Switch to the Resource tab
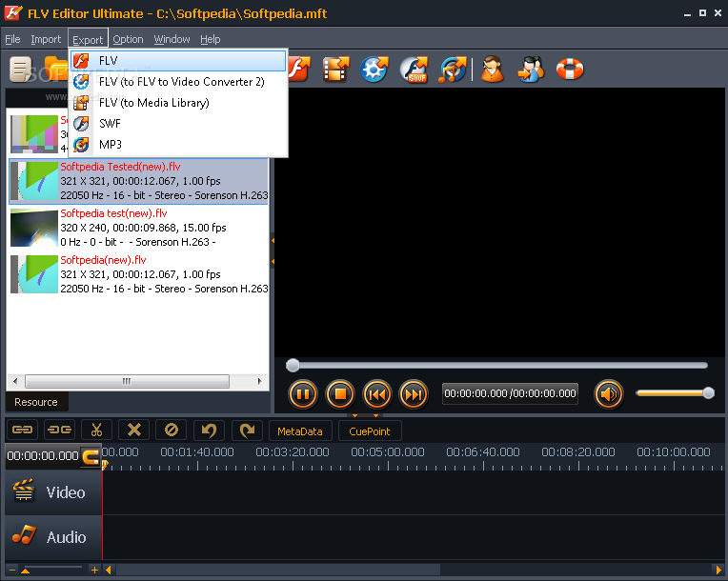Viewport: 728px width, 581px height. 36,402
